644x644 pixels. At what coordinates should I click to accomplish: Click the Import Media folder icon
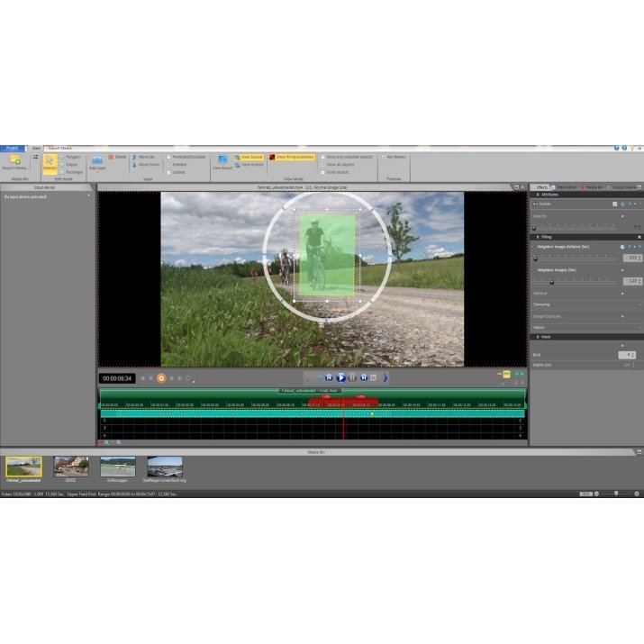pos(15,159)
